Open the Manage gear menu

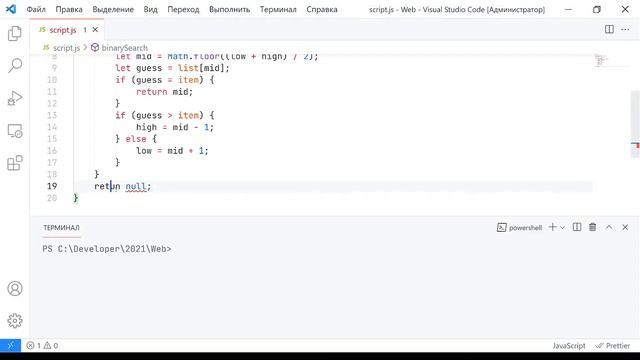tap(15, 321)
